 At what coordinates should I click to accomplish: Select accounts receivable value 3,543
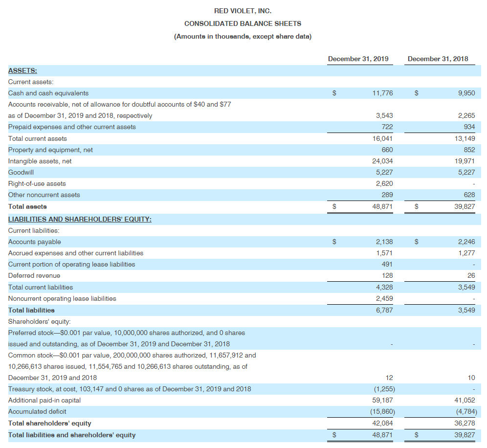click(x=384, y=115)
